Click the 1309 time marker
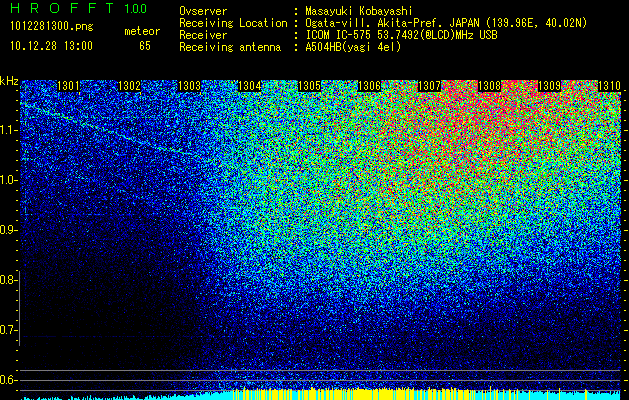 (x=549, y=86)
